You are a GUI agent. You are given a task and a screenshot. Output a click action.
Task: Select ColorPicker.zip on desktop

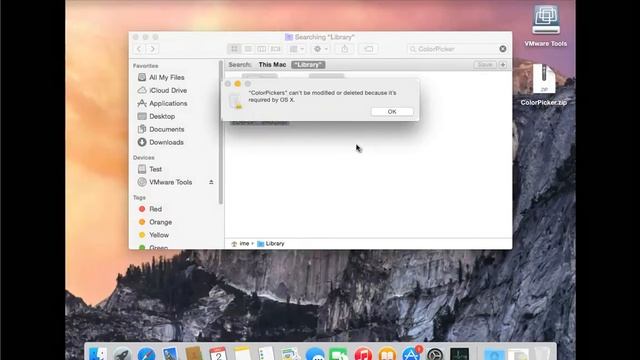pyautogui.click(x=544, y=85)
